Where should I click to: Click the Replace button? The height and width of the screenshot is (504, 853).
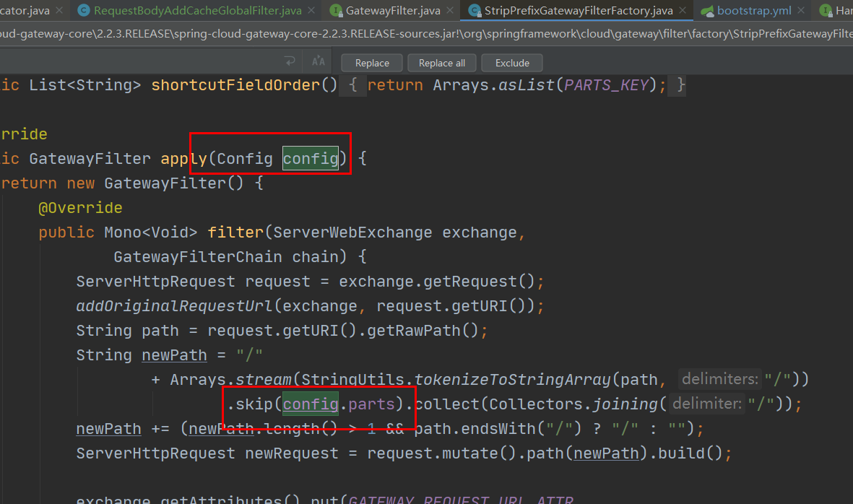[372, 63]
